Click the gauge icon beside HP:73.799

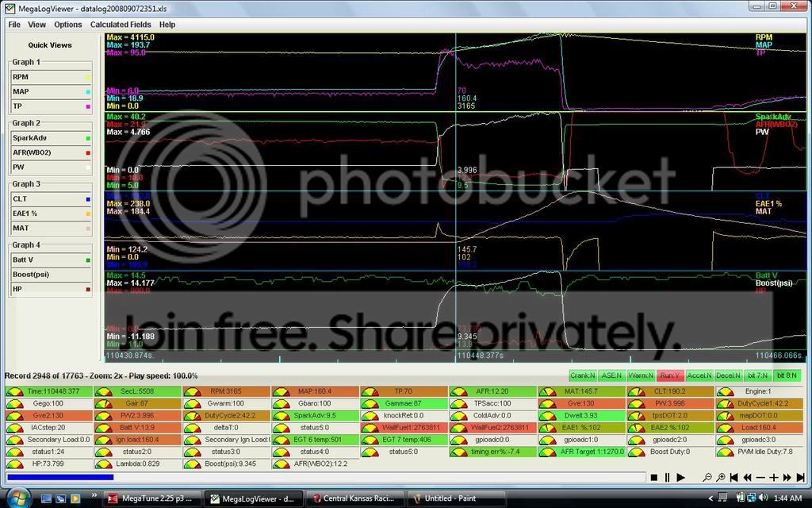coord(14,464)
